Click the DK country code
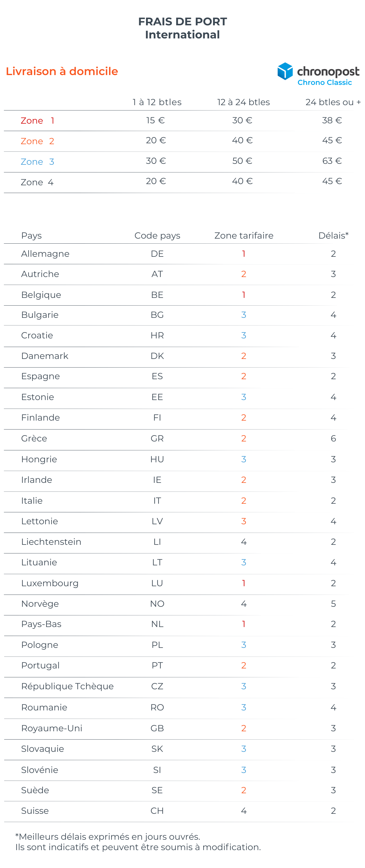This screenshot has width=365, height=868. [x=157, y=356]
